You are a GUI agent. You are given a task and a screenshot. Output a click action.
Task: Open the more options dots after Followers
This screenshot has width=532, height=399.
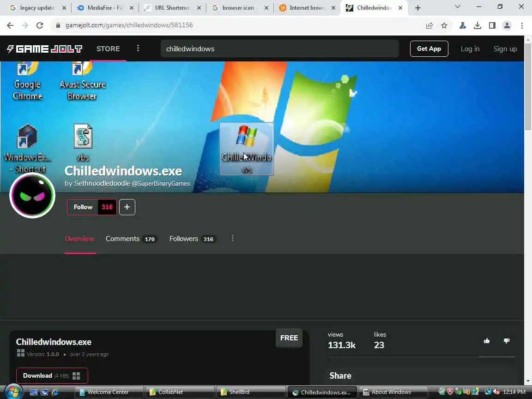tap(232, 238)
